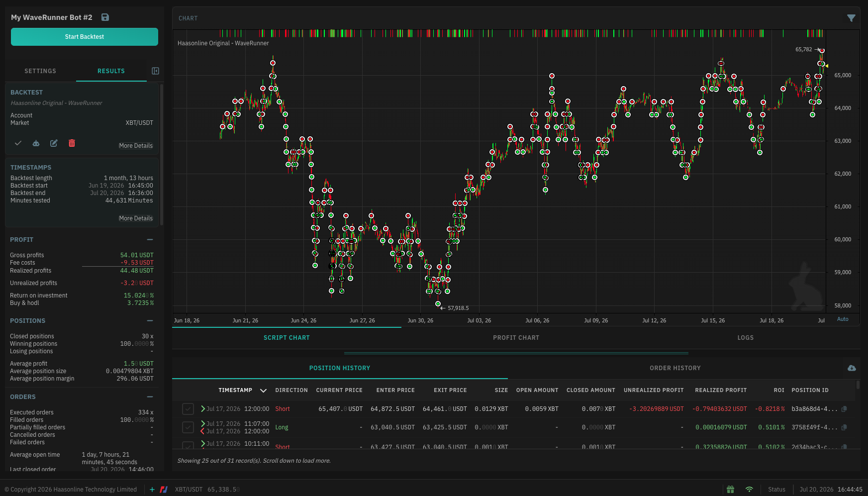Click Closed positions count 30 x
The height and width of the screenshot is (496, 868).
pos(148,336)
